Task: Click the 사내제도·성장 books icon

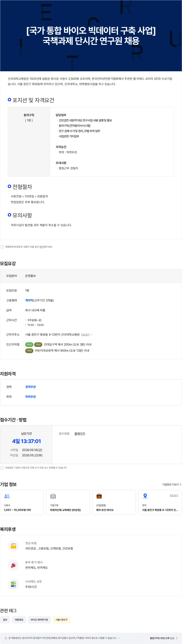Action: (13, 584)
